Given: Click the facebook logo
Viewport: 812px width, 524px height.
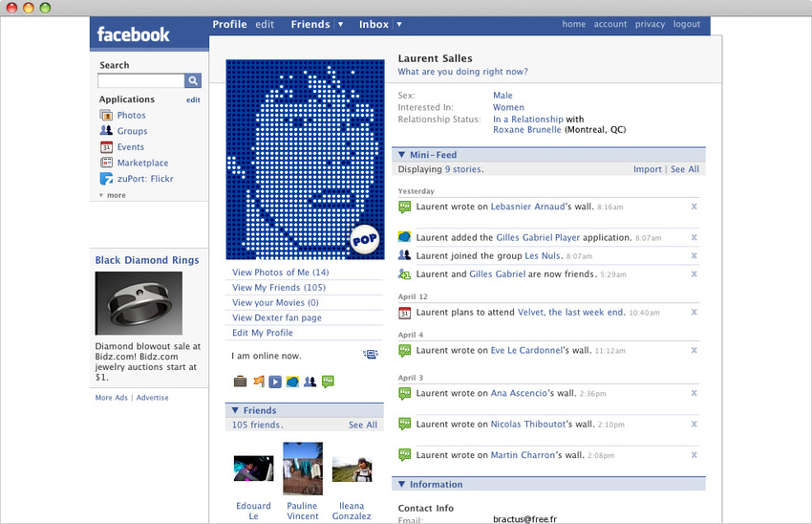Looking at the screenshot, I should pyautogui.click(x=133, y=34).
